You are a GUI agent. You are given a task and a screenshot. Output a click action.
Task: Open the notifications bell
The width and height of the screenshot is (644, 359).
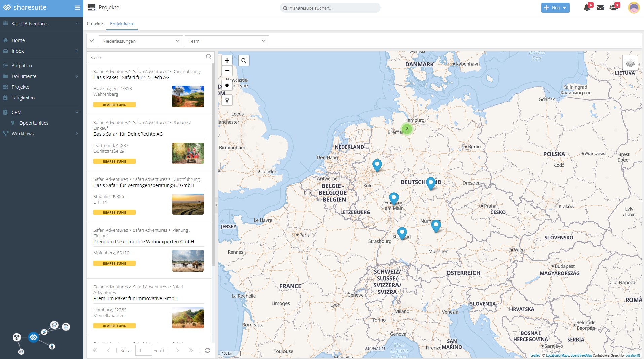point(587,7)
